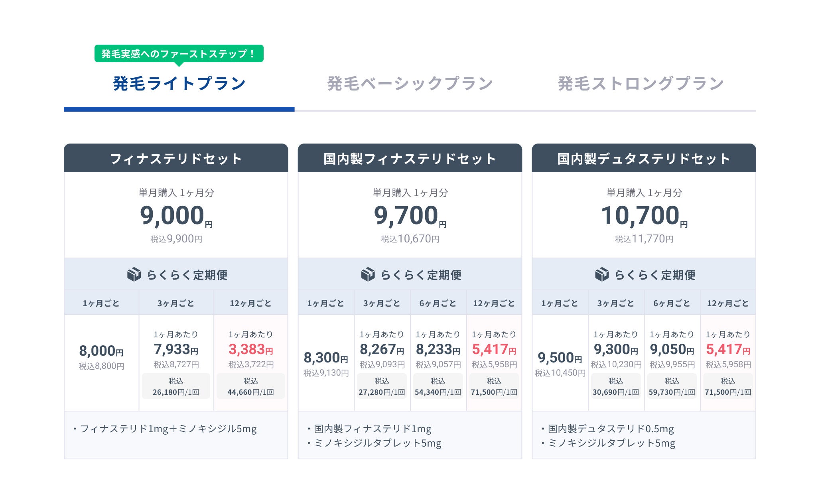Screen dimensions: 820x504
Task: Click the 国内製フィナステリドセット card header
Action: [410, 159]
